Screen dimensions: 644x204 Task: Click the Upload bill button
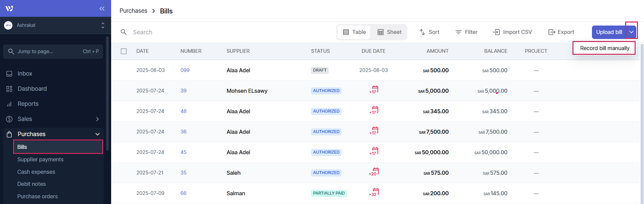click(x=609, y=32)
